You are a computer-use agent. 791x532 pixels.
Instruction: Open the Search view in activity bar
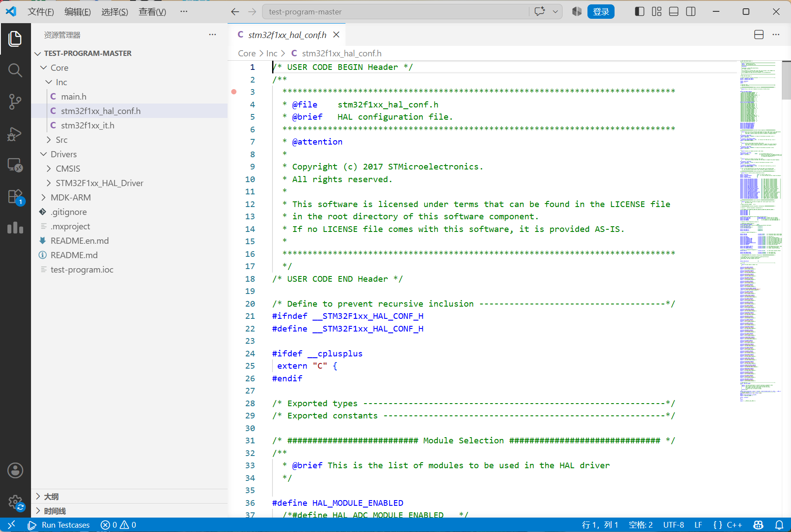(x=15, y=70)
